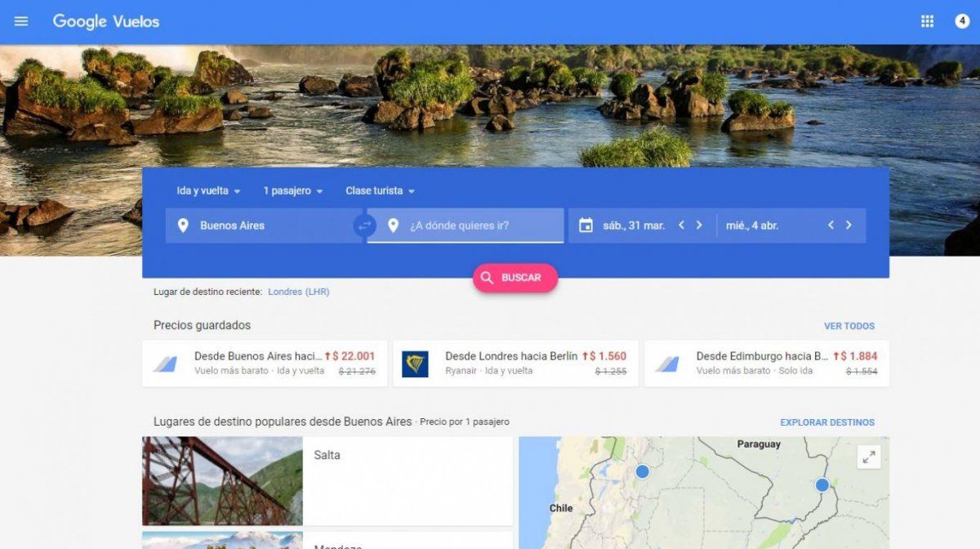
Task: Open the notifications badge showing 4
Action: tap(962, 21)
